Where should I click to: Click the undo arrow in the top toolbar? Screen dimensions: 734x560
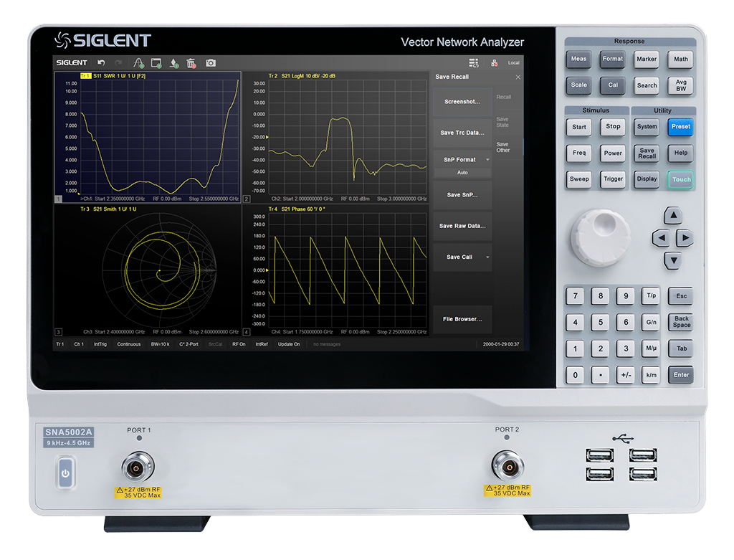[x=101, y=62]
